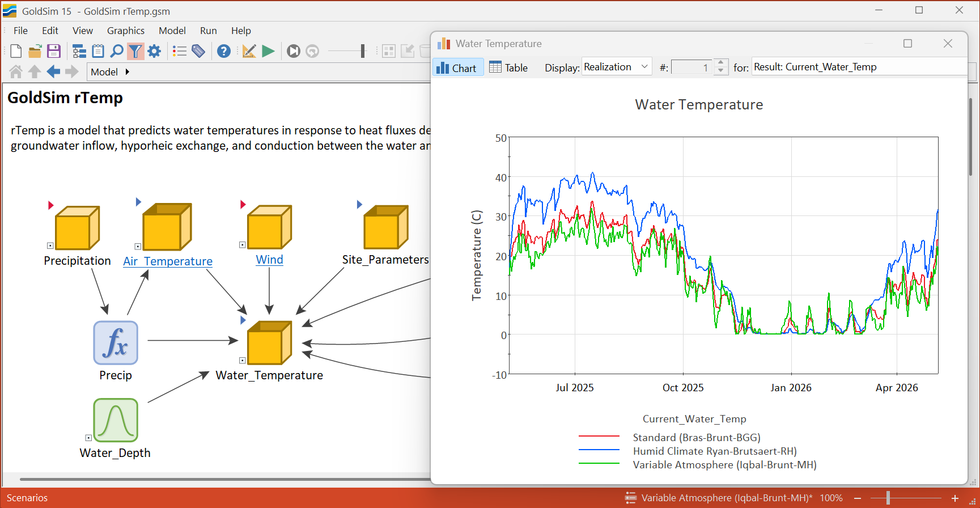Switch to the Table view tab
The width and height of the screenshot is (980, 508).
(508, 67)
